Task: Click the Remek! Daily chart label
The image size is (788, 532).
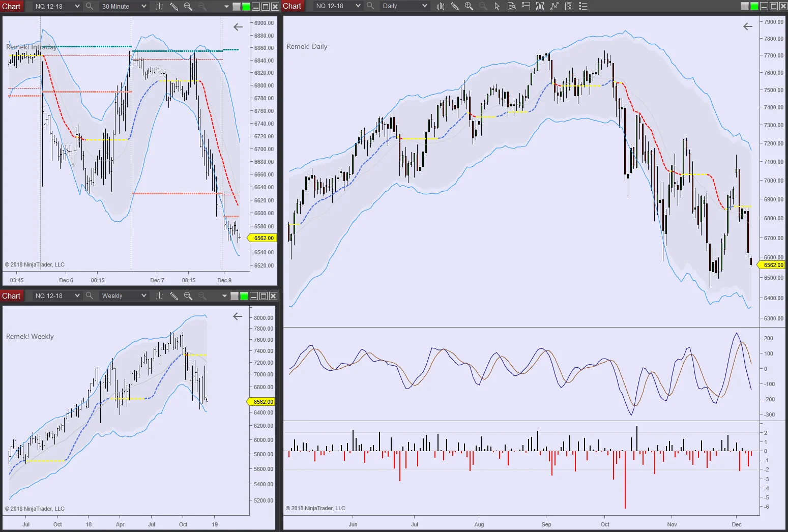Action: [x=307, y=46]
